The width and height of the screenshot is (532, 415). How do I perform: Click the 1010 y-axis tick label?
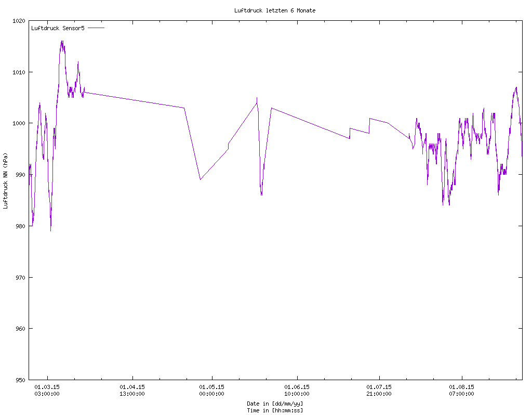(x=19, y=72)
